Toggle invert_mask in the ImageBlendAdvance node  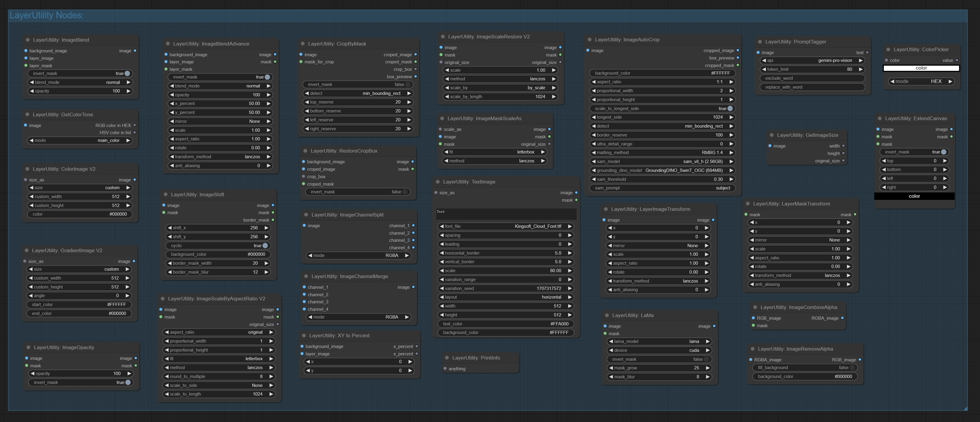tap(267, 77)
